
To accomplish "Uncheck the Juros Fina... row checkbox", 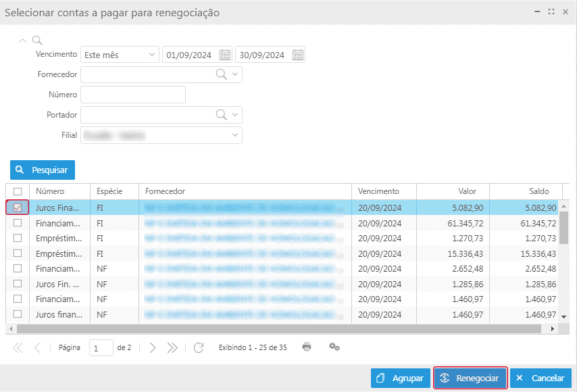I will point(18,207).
